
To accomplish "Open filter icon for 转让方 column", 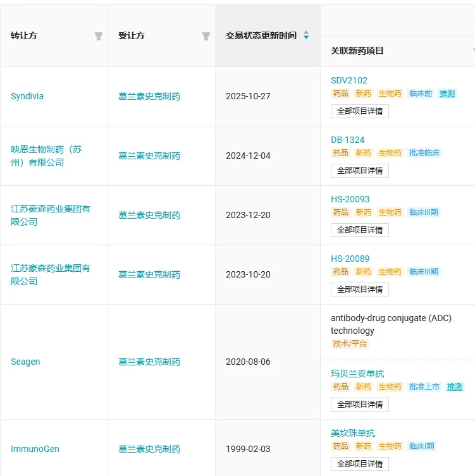I will click(x=99, y=36).
